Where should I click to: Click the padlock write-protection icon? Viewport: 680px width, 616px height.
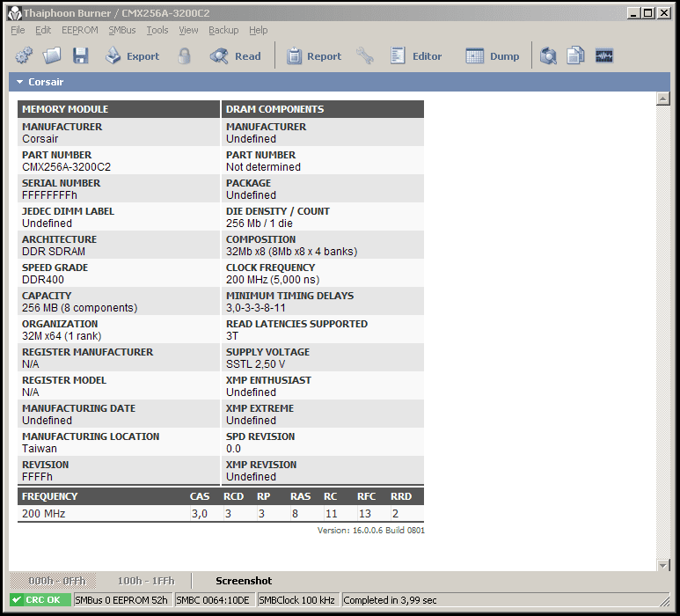(185, 56)
